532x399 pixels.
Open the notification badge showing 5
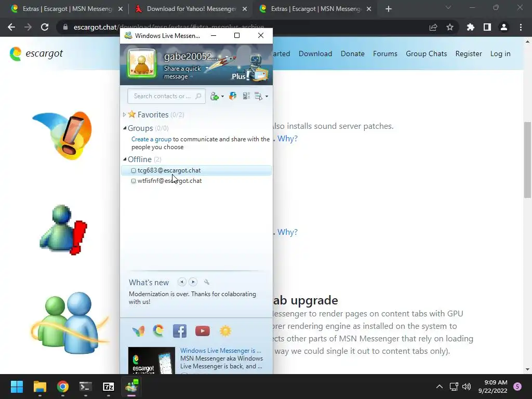tap(517, 387)
